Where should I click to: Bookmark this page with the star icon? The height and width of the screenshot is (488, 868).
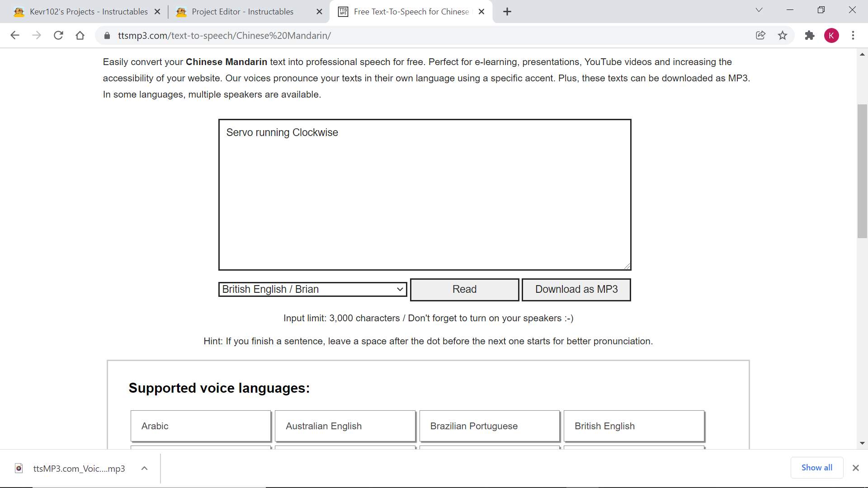click(x=783, y=35)
